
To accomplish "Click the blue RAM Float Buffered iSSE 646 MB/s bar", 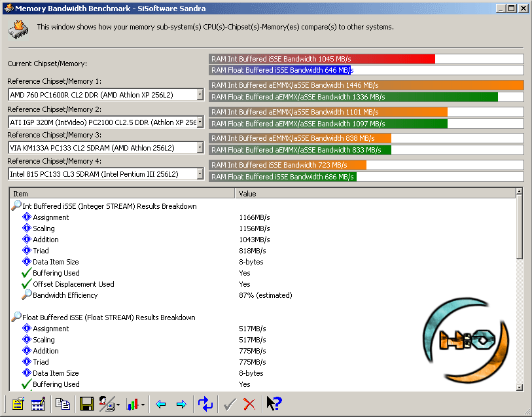I will [280, 70].
